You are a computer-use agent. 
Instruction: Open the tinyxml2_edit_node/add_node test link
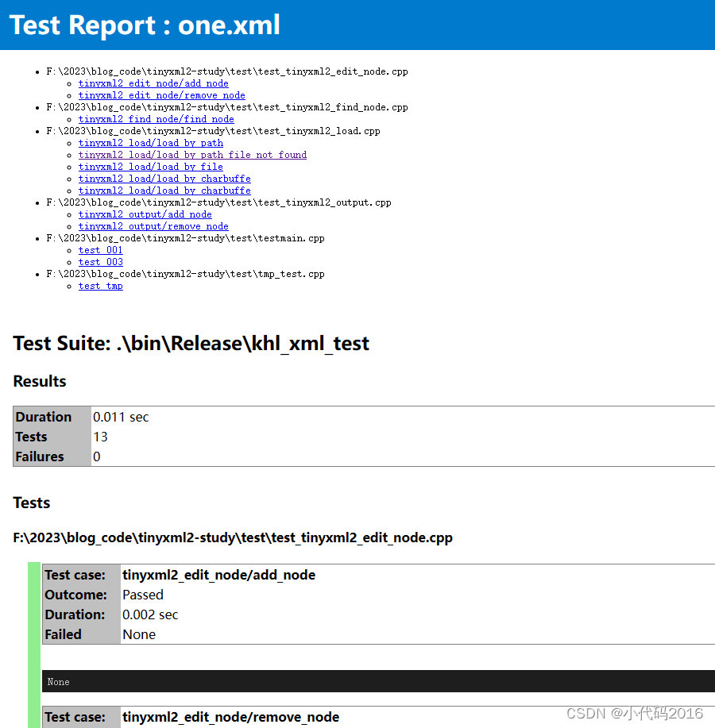tap(153, 83)
